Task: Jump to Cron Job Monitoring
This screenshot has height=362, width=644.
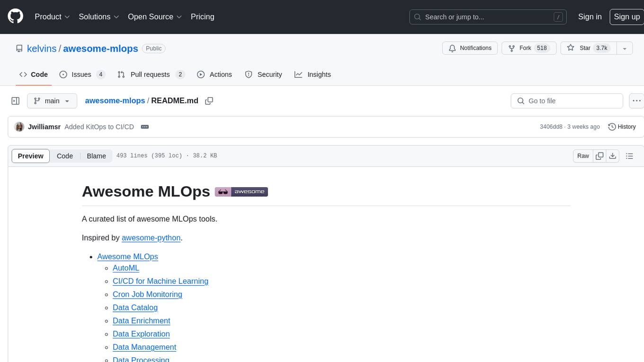Action: click(x=147, y=295)
